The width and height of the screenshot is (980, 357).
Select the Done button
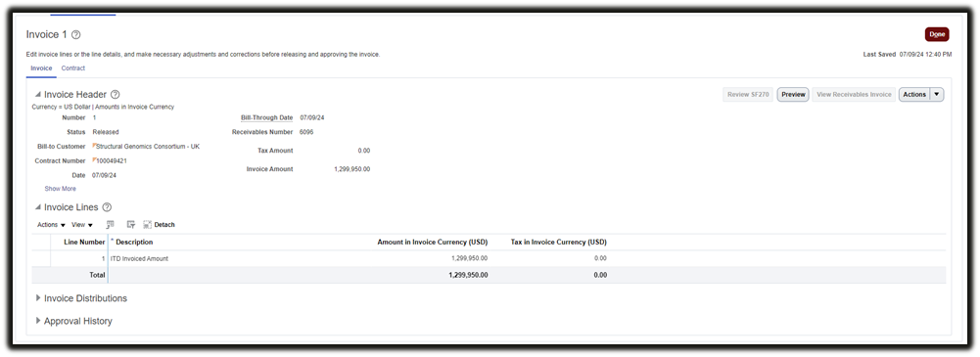click(x=937, y=34)
